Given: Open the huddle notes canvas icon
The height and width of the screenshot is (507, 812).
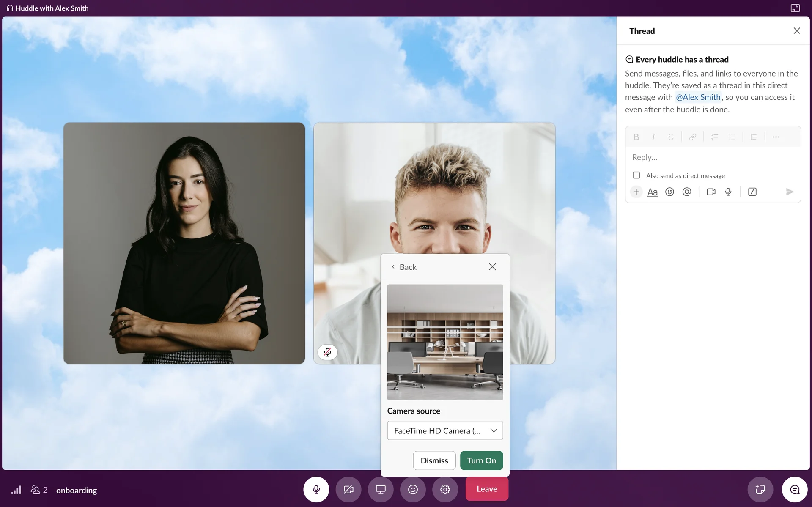Looking at the screenshot, I should [x=760, y=489].
